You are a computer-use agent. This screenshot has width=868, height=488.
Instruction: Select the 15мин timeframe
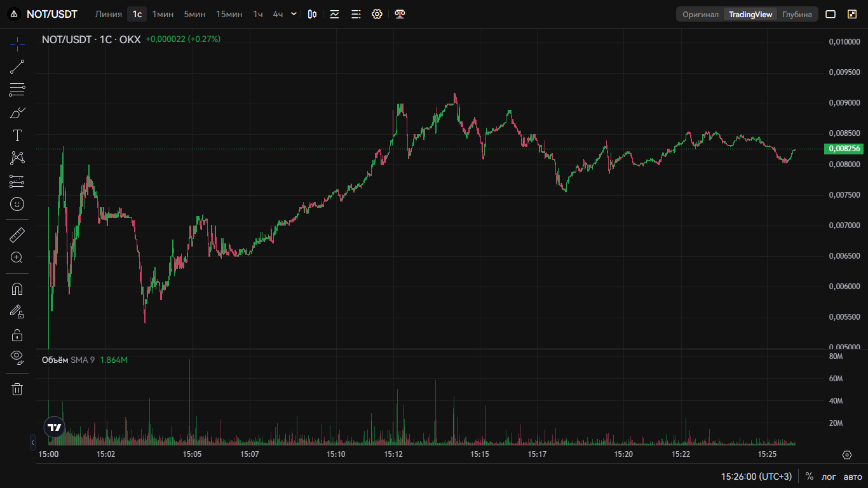tap(229, 14)
